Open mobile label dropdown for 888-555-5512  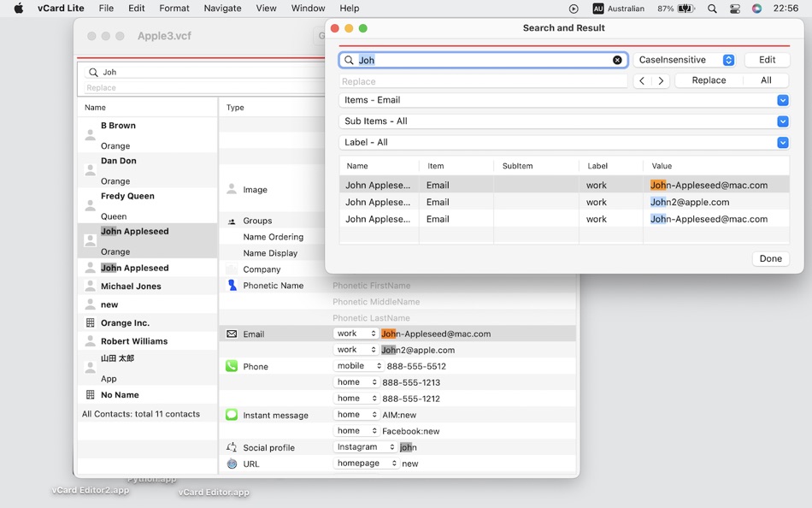(x=358, y=366)
